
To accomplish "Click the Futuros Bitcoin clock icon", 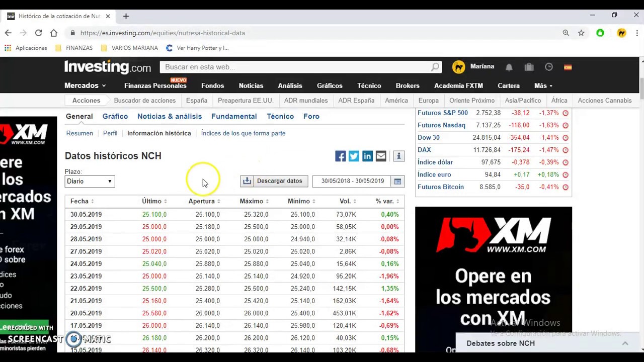I will 566,187.
